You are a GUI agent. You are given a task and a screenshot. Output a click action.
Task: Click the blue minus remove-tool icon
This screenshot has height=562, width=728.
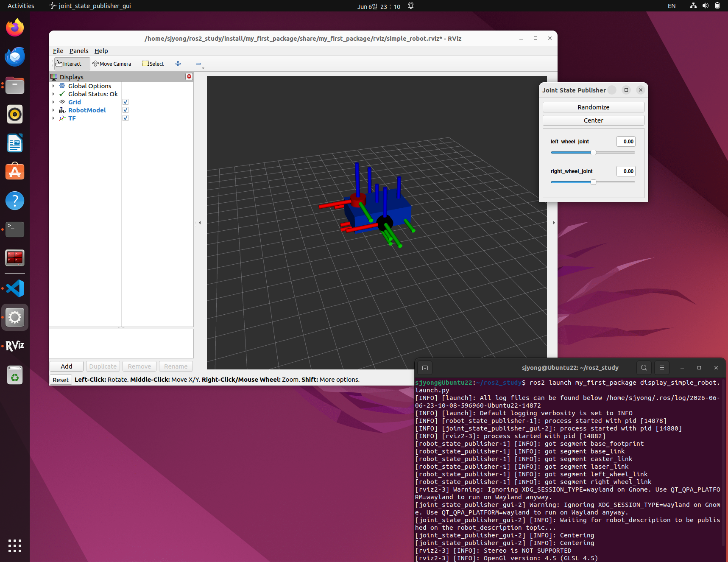point(198,64)
